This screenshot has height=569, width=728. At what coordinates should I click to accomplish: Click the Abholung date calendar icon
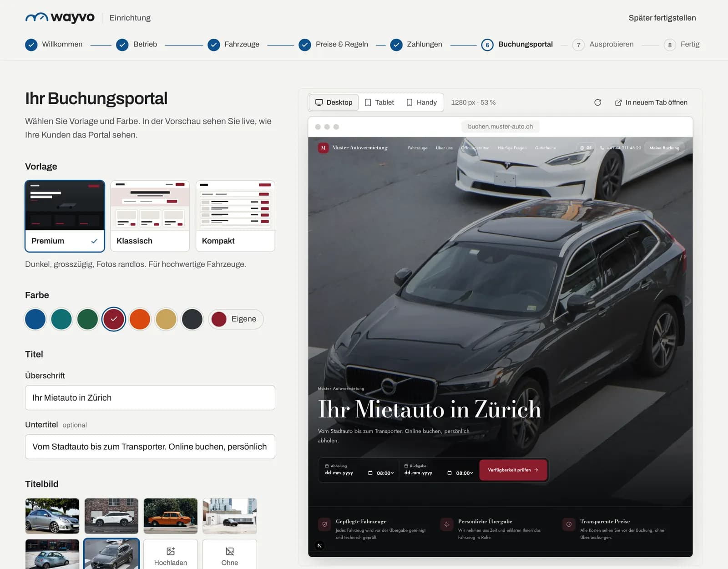point(370,473)
